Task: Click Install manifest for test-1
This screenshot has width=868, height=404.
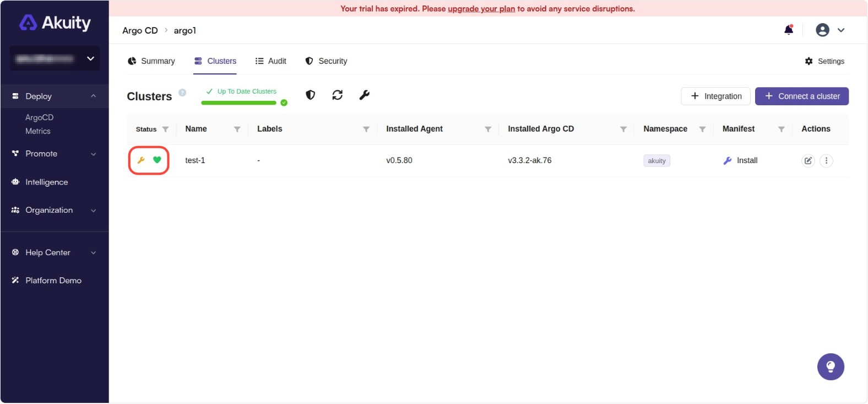Action: [740, 160]
